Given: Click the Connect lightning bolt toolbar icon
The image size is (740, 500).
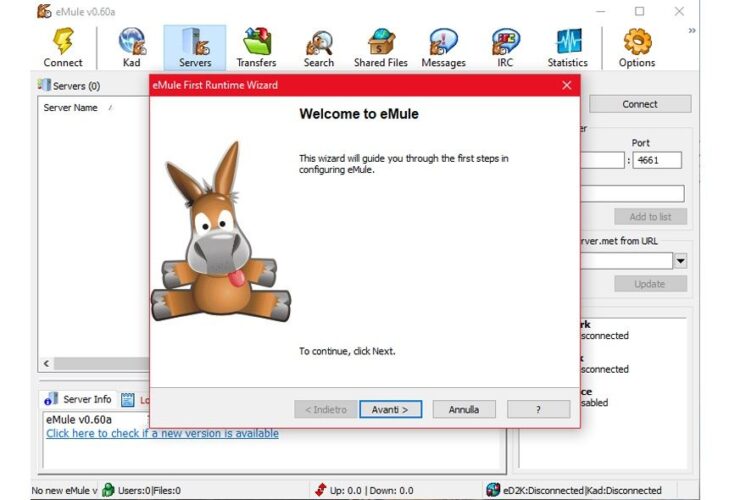Looking at the screenshot, I should coord(63,41).
